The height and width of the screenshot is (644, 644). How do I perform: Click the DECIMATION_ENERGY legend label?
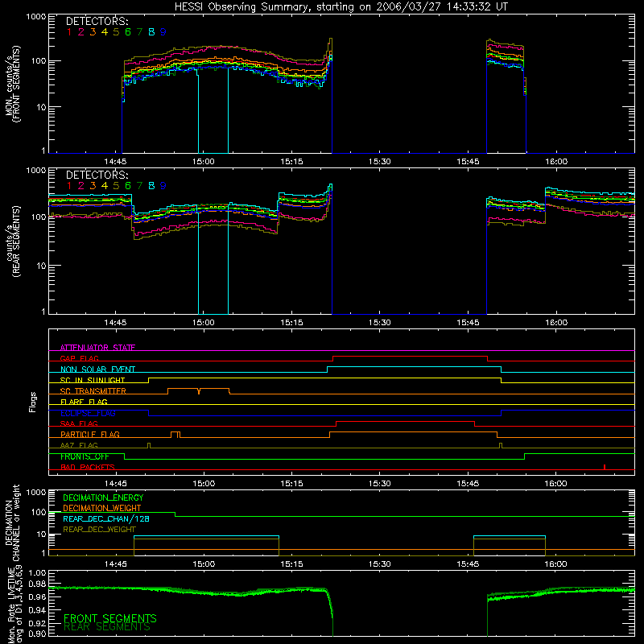[103, 497]
